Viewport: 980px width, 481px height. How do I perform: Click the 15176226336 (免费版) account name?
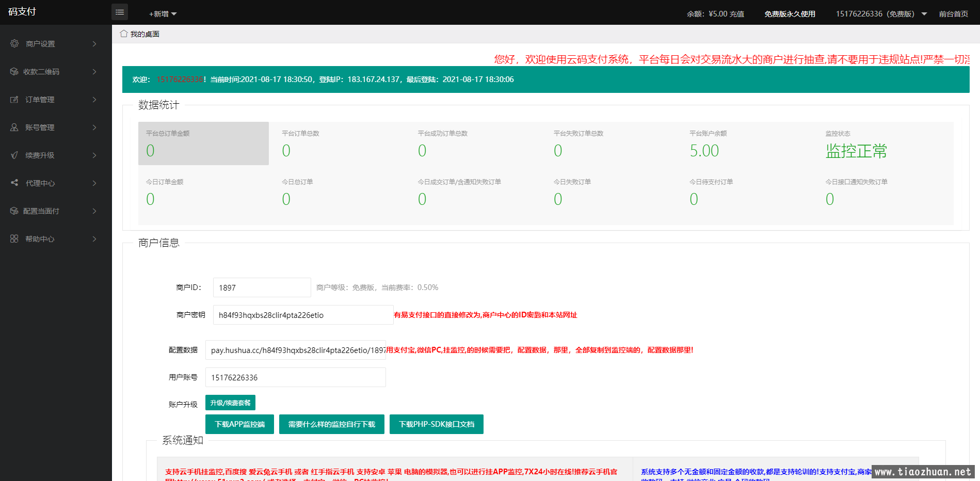(875, 14)
